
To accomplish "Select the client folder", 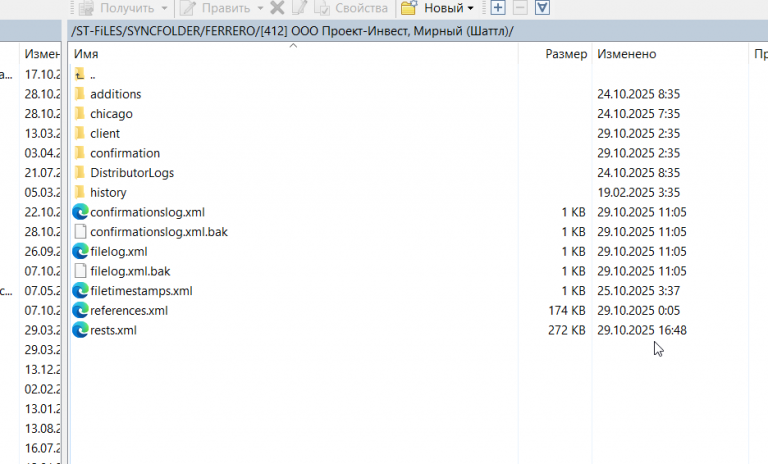I will click(97, 133).
